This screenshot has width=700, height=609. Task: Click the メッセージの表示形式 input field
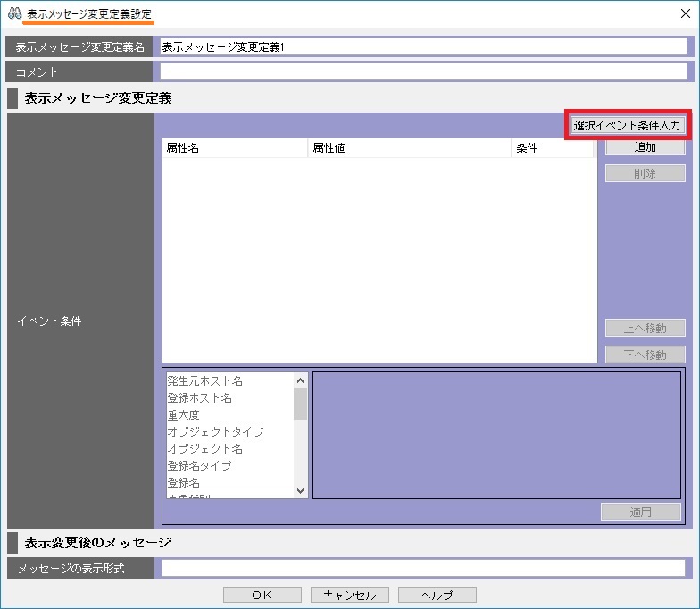423,568
